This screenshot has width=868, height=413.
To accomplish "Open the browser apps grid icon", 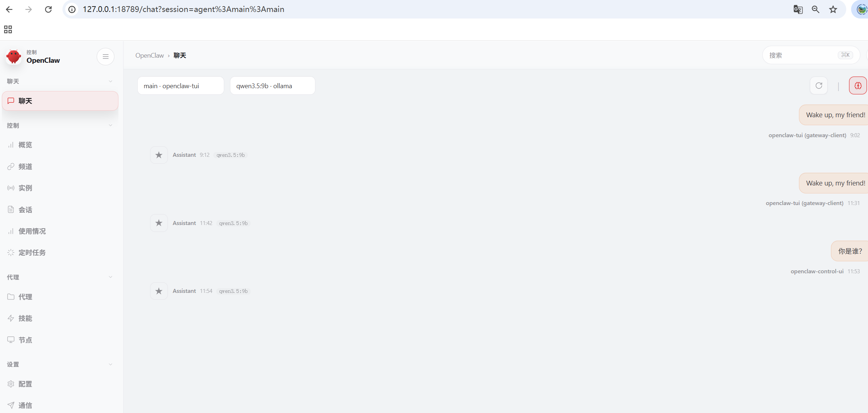I will click(8, 29).
